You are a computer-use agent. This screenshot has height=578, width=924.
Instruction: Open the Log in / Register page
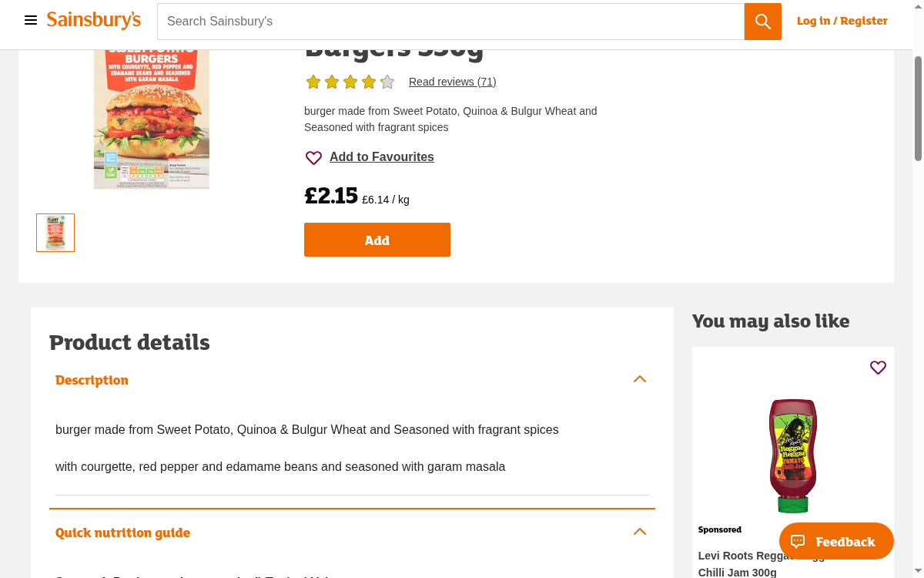(842, 21)
